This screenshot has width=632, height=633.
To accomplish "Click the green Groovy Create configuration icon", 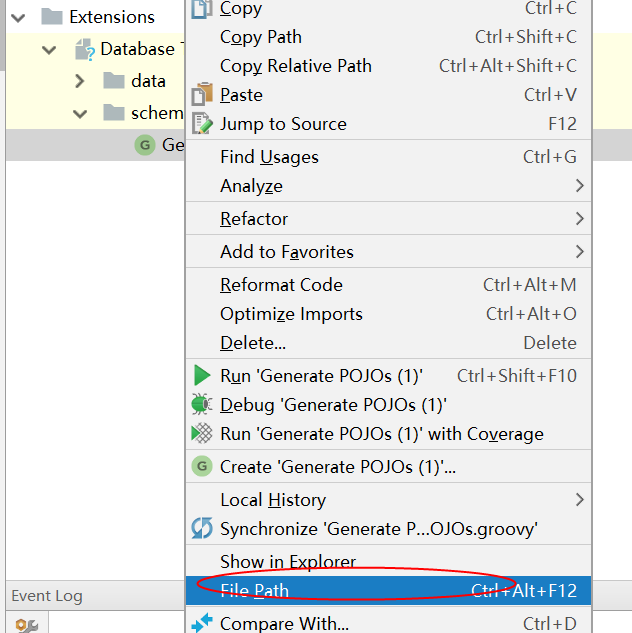I will (x=202, y=467).
